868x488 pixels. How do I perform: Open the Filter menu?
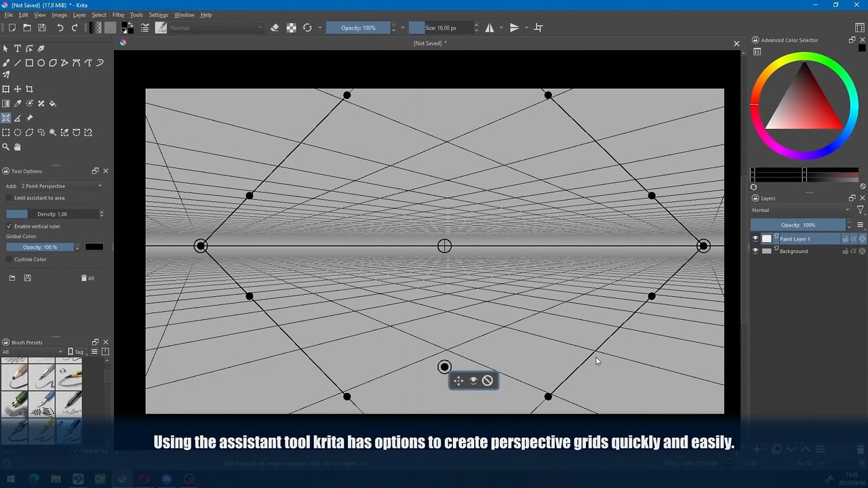click(x=119, y=15)
